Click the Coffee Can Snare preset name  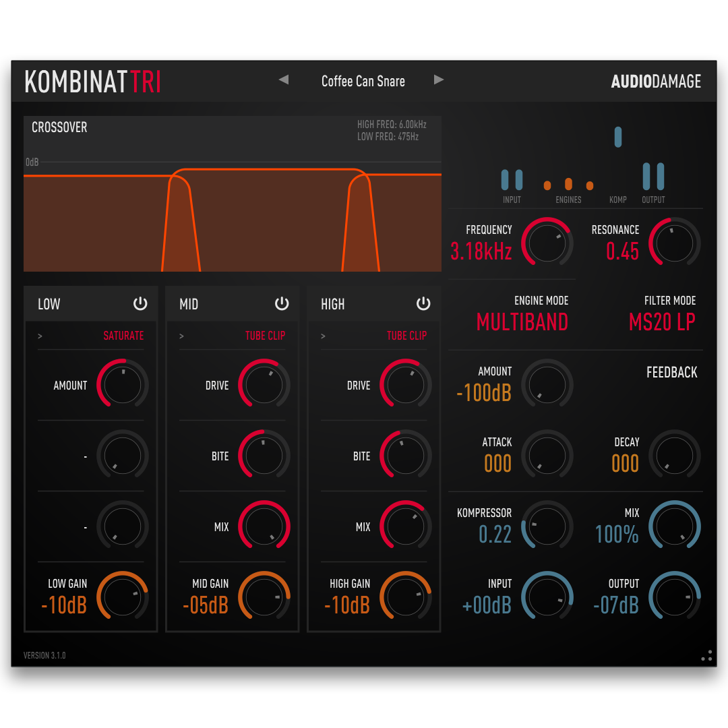(x=363, y=81)
